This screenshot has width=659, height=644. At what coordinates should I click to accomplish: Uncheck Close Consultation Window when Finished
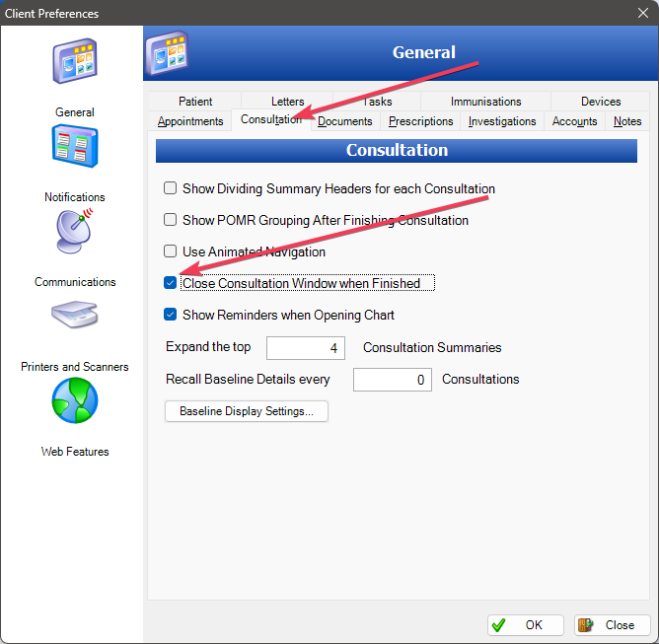tap(171, 283)
